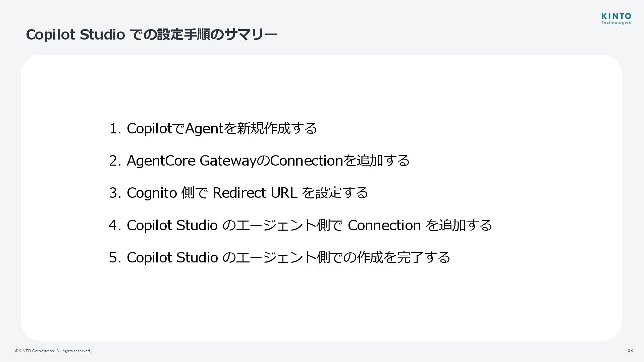
Task: Click the Technologies text under the logo
Action: pos(616,23)
